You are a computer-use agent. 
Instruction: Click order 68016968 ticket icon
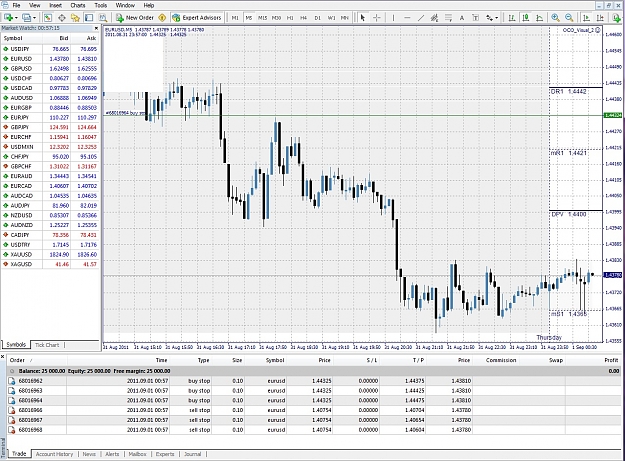pyautogui.click(x=12, y=430)
